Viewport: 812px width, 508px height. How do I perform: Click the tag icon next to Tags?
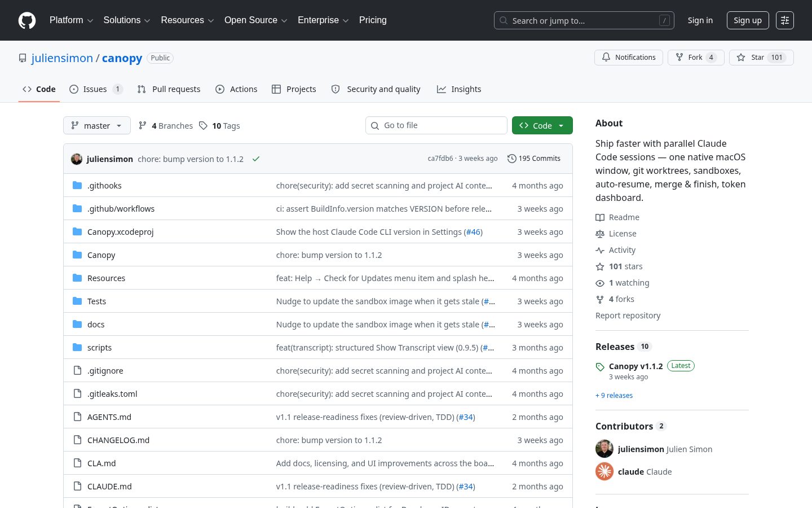click(204, 126)
